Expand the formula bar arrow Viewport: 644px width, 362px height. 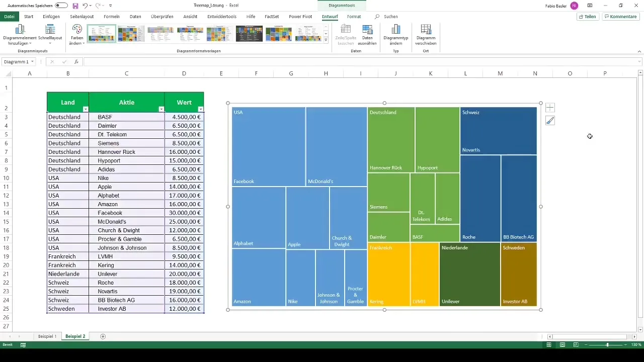coord(639,62)
